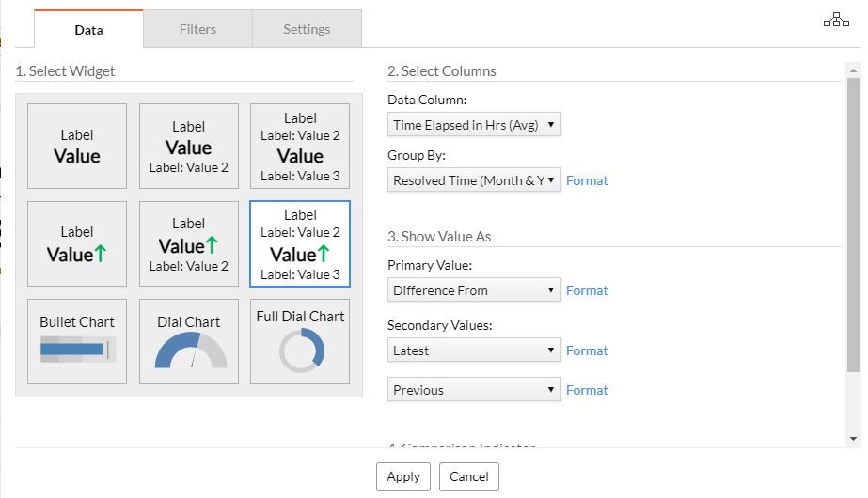
Task: Switch to the Filters tab
Action: 197,29
